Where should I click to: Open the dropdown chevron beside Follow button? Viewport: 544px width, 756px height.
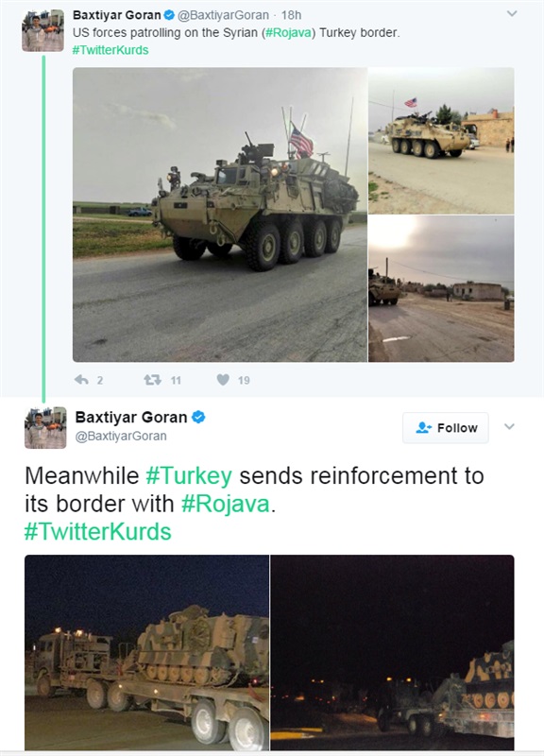point(509,426)
